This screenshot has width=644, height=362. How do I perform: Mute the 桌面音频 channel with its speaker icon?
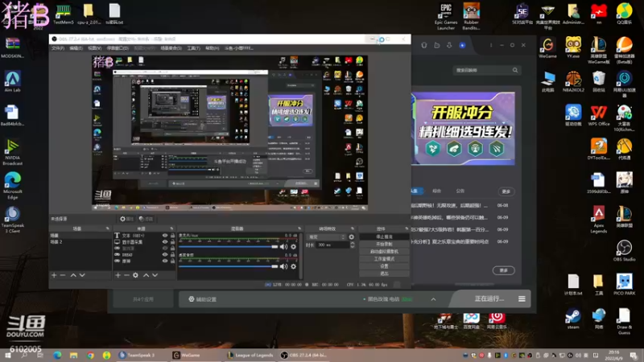click(x=284, y=266)
